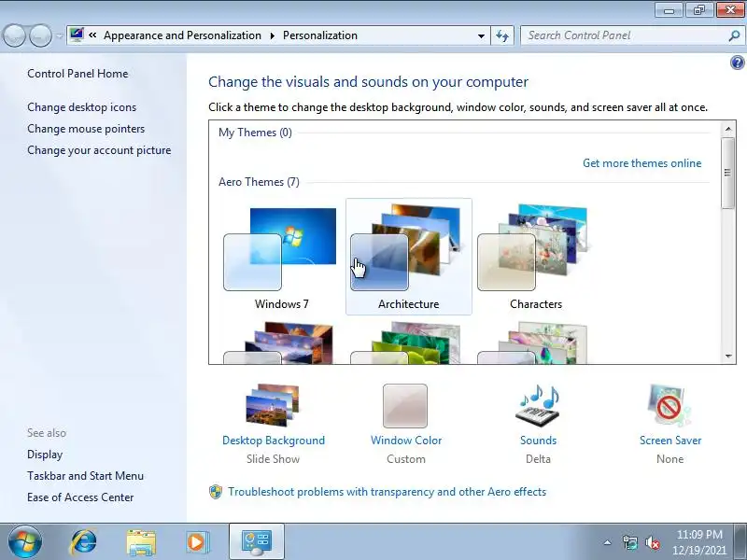
Task: Show previous breadcrumb locations chevron
Action: [92, 35]
